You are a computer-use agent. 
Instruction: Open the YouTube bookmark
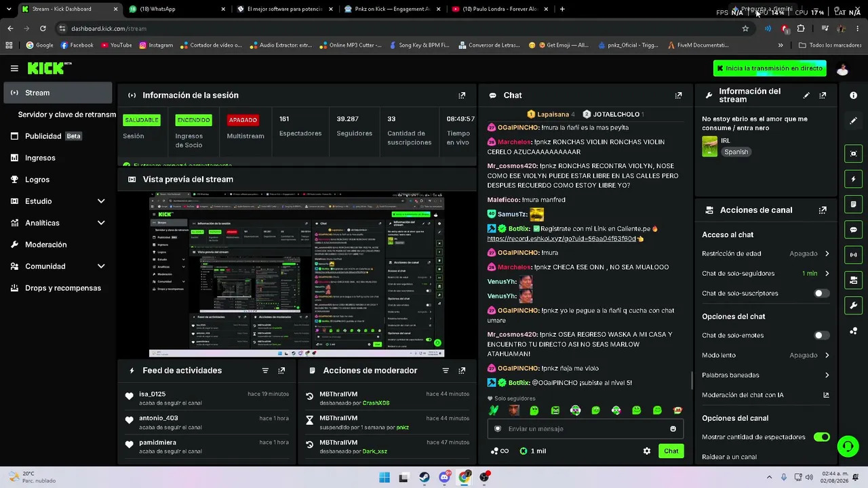point(116,45)
